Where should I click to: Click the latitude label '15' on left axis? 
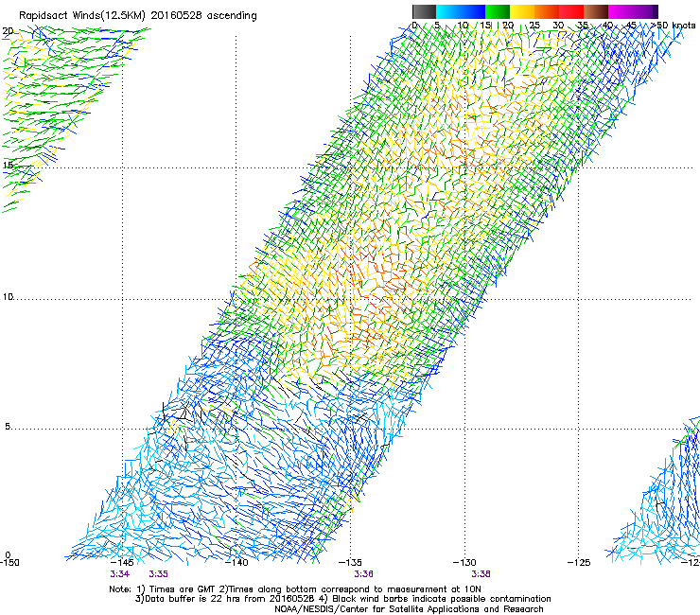(x=8, y=166)
